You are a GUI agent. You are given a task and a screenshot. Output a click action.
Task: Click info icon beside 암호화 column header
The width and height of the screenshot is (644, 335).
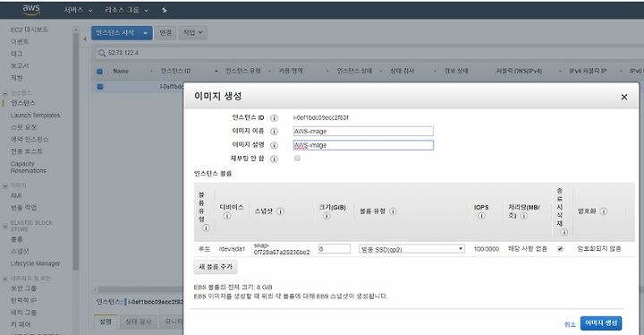pyautogui.click(x=604, y=211)
